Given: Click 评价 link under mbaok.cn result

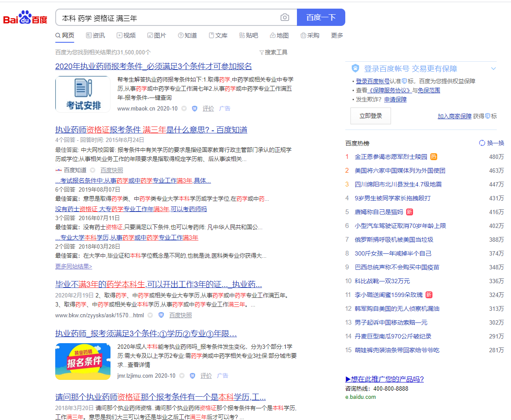Looking at the screenshot, I should tap(208, 108).
